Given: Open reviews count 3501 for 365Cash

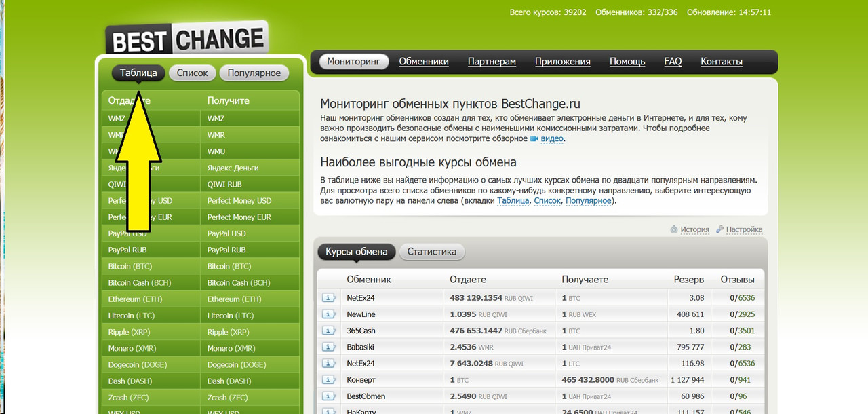Looking at the screenshot, I should click(x=747, y=331).
